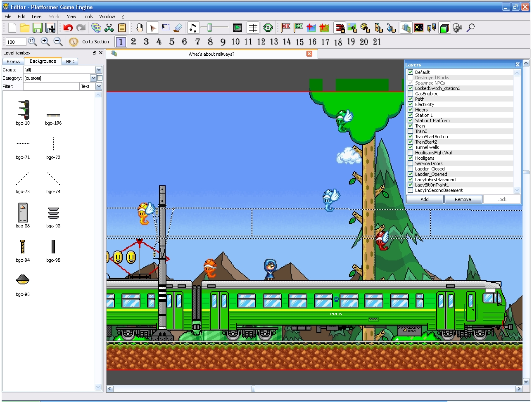Show the Service Doors layer
This screenshot has height=402, width=532.
click(x=410, y=163)
